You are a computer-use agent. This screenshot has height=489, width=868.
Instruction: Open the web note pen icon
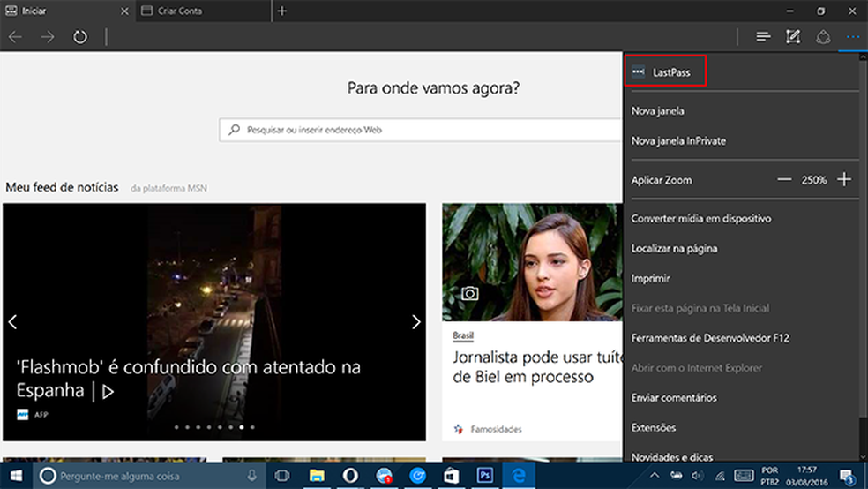tap(793, 36)
